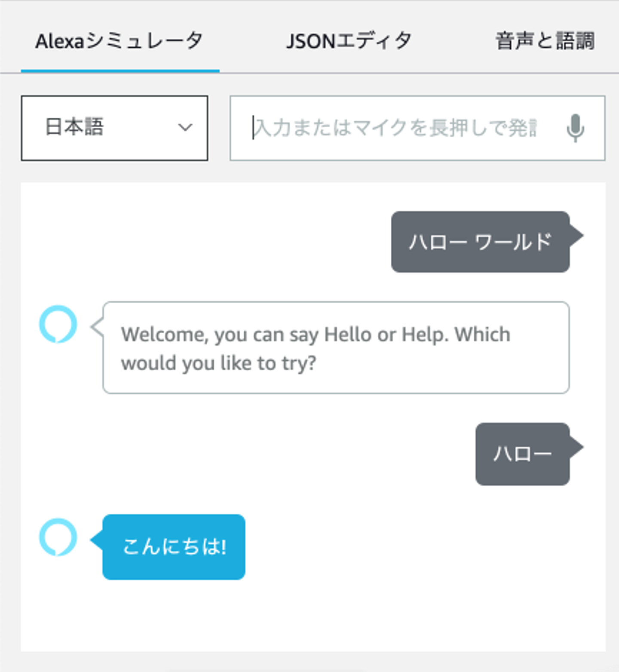Click the pointer tail of the ハロー bubble
Image resolution: width=619 pixels, height=672 pixels.
click(576, 447)
